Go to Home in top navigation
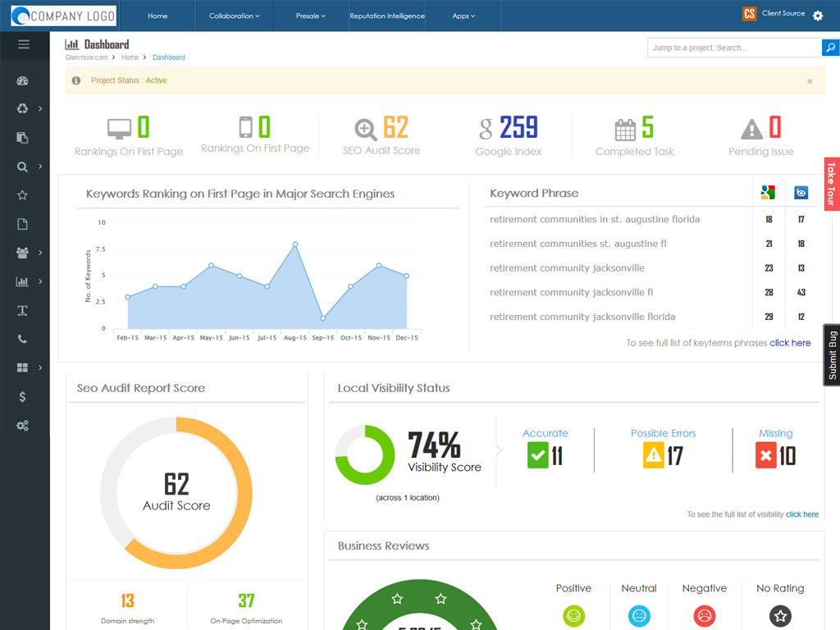This screenshot has width=840, height=630. coord(157,16)
